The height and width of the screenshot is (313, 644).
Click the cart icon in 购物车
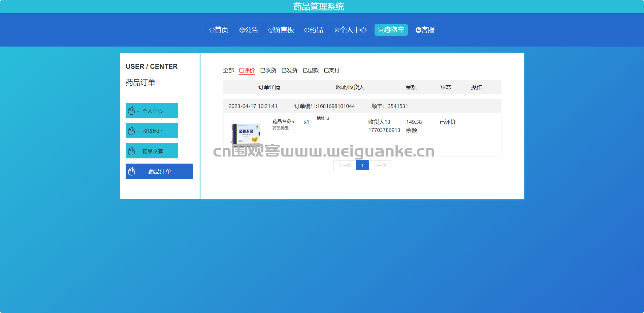pos(380,30)
